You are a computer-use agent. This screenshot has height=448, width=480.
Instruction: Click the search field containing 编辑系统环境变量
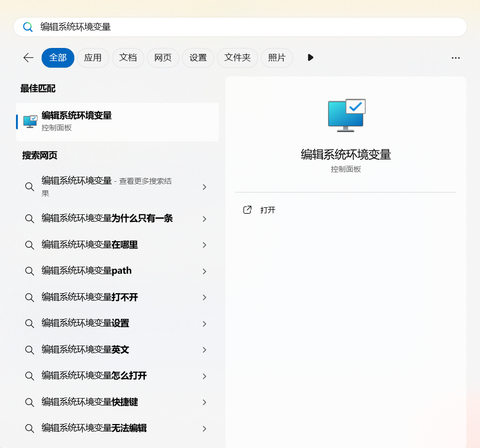point(240,27)
